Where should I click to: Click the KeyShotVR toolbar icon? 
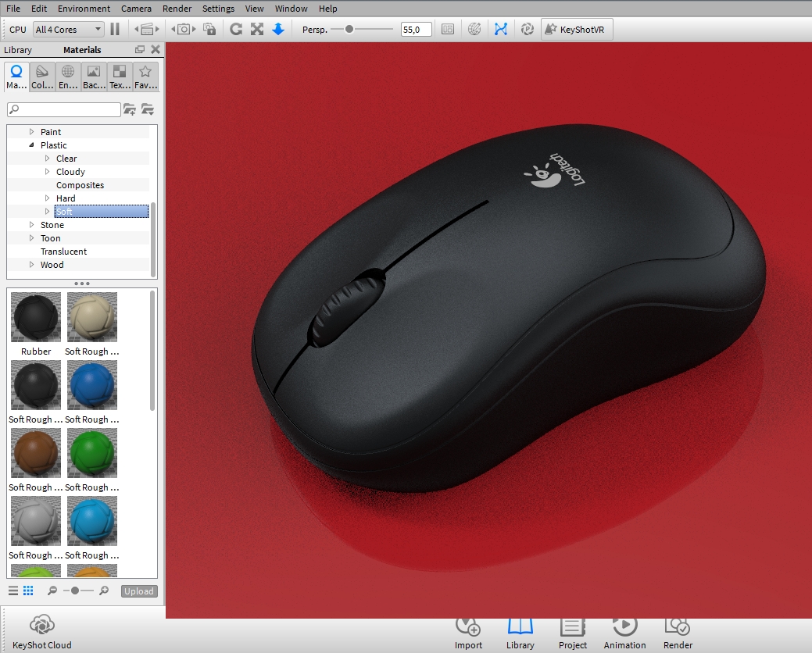[x=576, y=28]
